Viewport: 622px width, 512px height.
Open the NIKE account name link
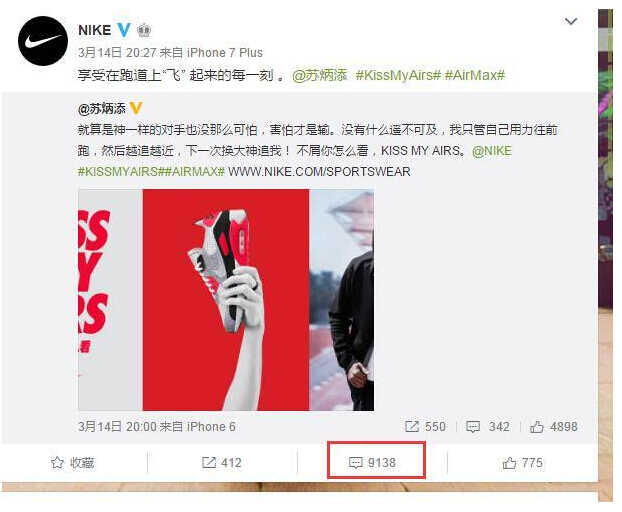(94, 30)
